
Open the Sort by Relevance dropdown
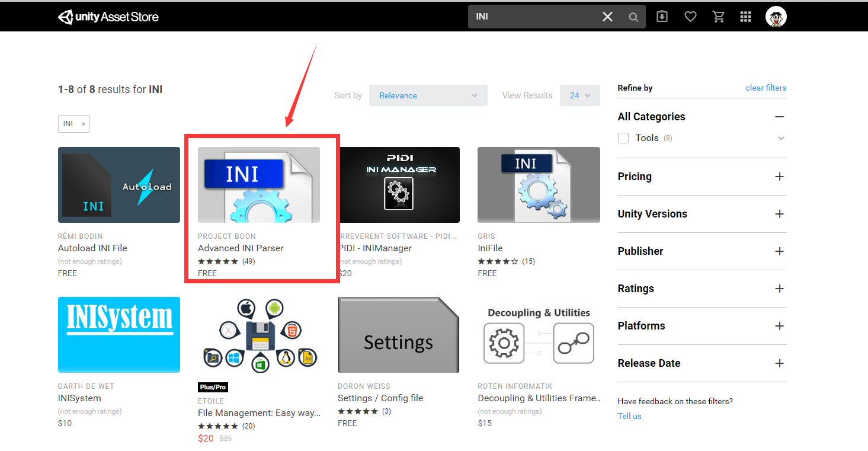click(428, 95)
